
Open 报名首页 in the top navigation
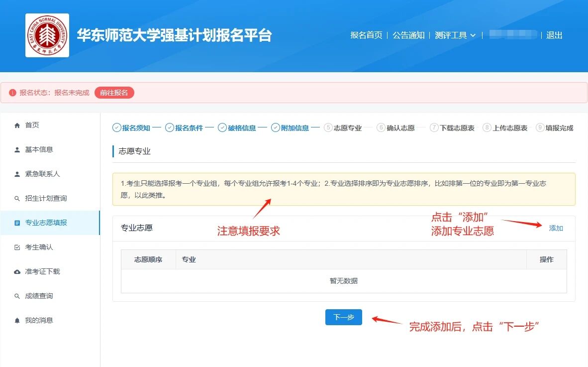pos(366,35)
